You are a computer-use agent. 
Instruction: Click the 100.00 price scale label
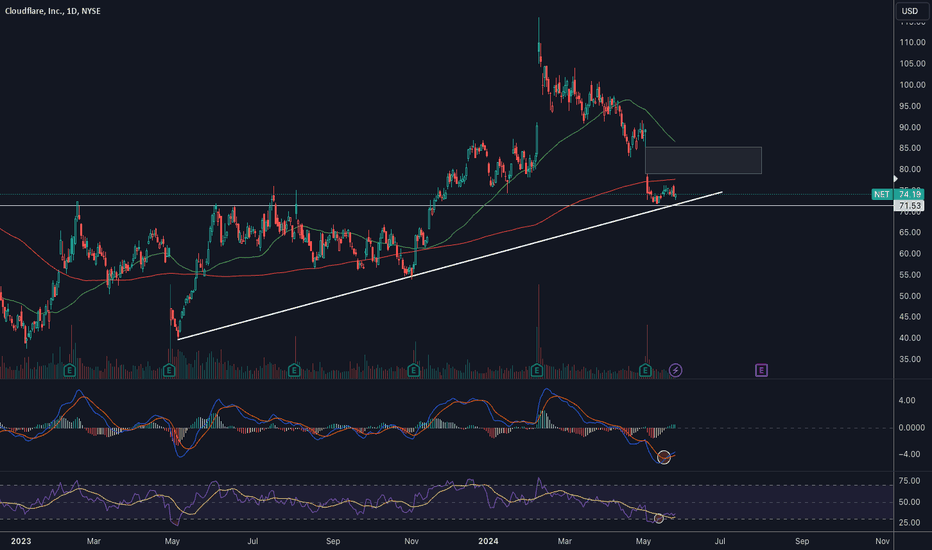[x=912, y=85]
